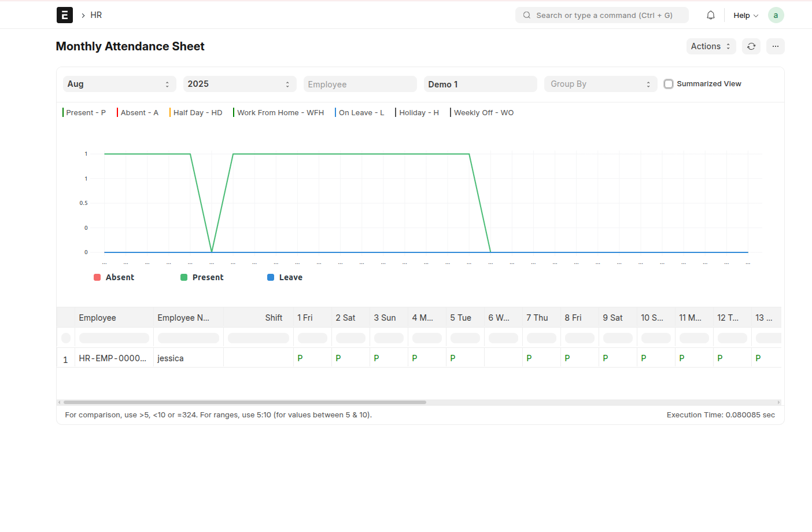Click the Employee filter input field
Screen dimensions: 812x532
tap(360, 83)
